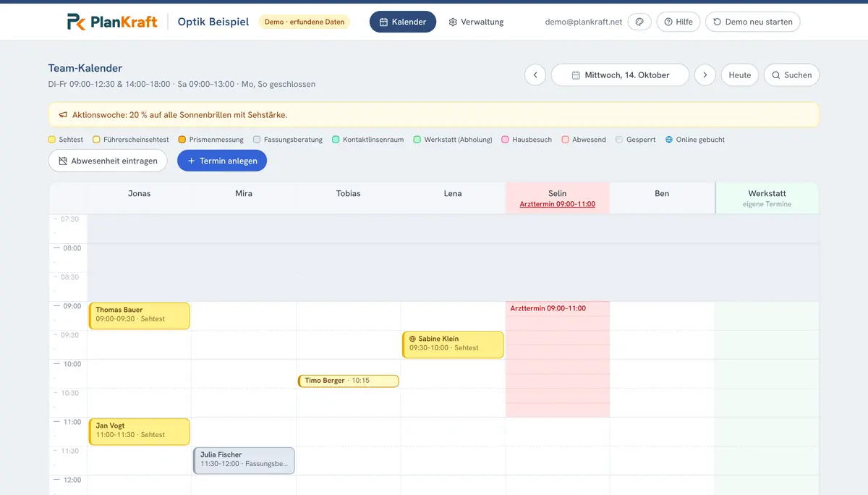Click Demo neu starten

click(x=753, y=22)
